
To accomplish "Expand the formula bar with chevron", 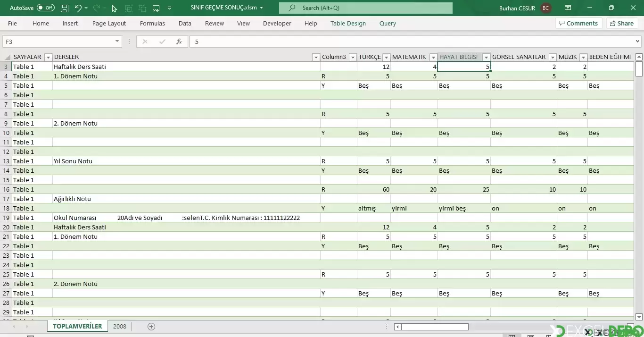I will point(637,42).
